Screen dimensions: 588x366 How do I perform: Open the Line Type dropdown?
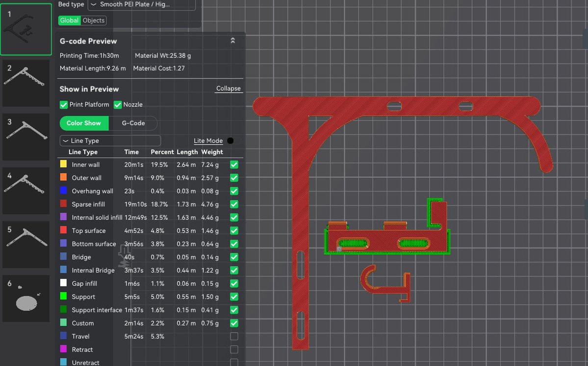pyautogui.click(x=110, y=141)
